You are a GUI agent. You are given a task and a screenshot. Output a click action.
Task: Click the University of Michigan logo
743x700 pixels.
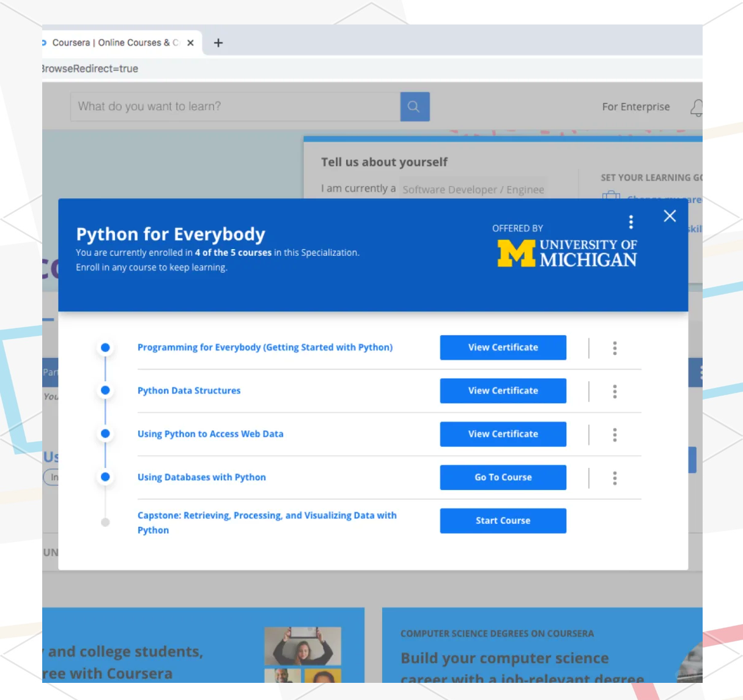click(x=567, y=253)
